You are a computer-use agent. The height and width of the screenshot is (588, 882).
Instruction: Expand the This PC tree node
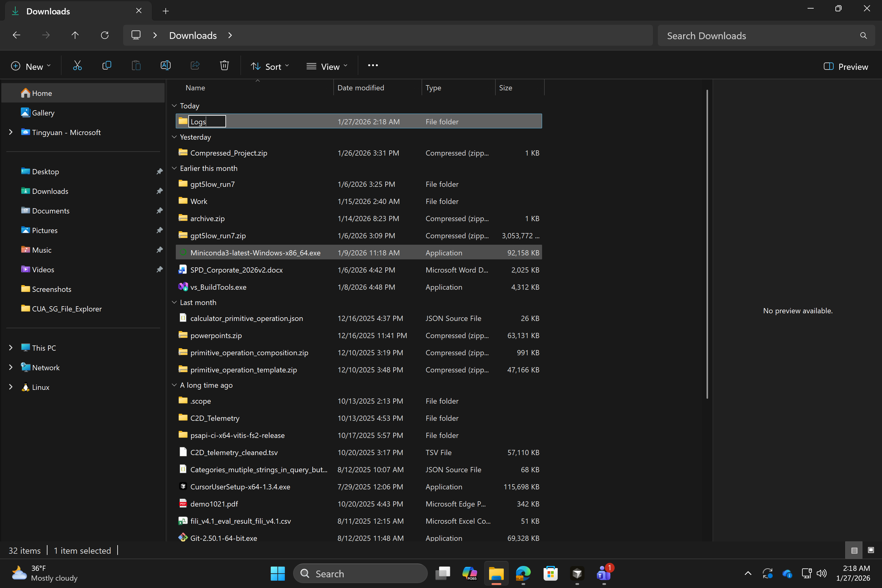coord(11,348)
